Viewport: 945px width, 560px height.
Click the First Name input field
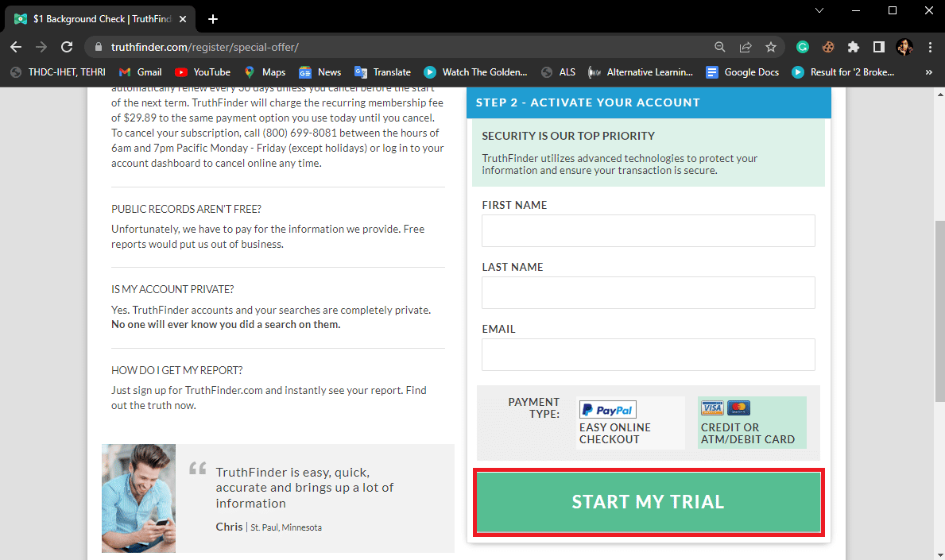[648, 230]
